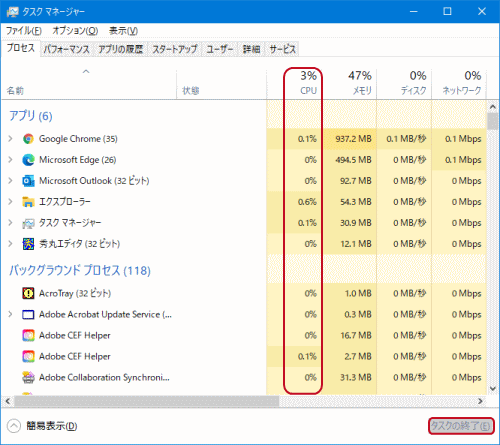Click the vertical scrollbar up arrow
500x445 pixels.
coord(493,107)
